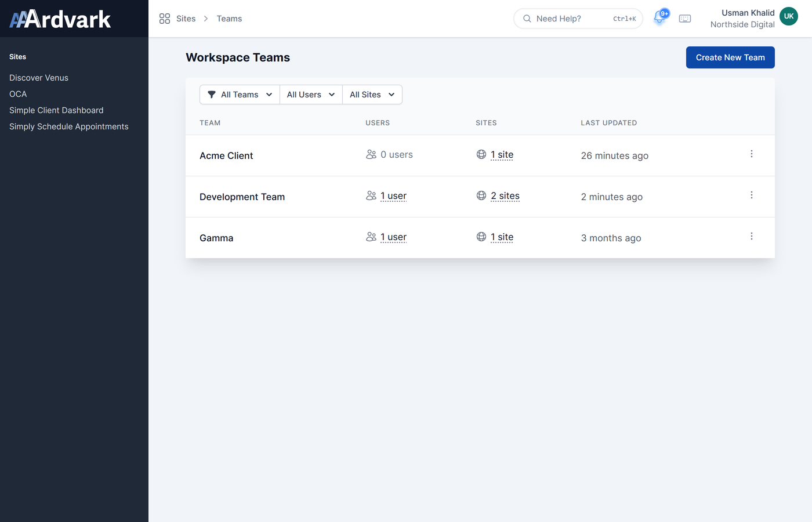Click globe icon in Gamma row

[x=481, y=237]
